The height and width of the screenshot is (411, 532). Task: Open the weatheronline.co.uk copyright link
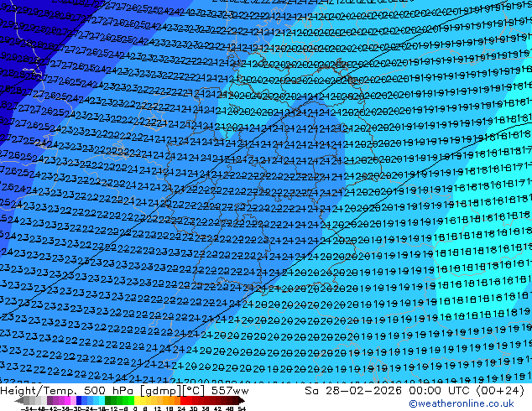[x=462, y=403]
